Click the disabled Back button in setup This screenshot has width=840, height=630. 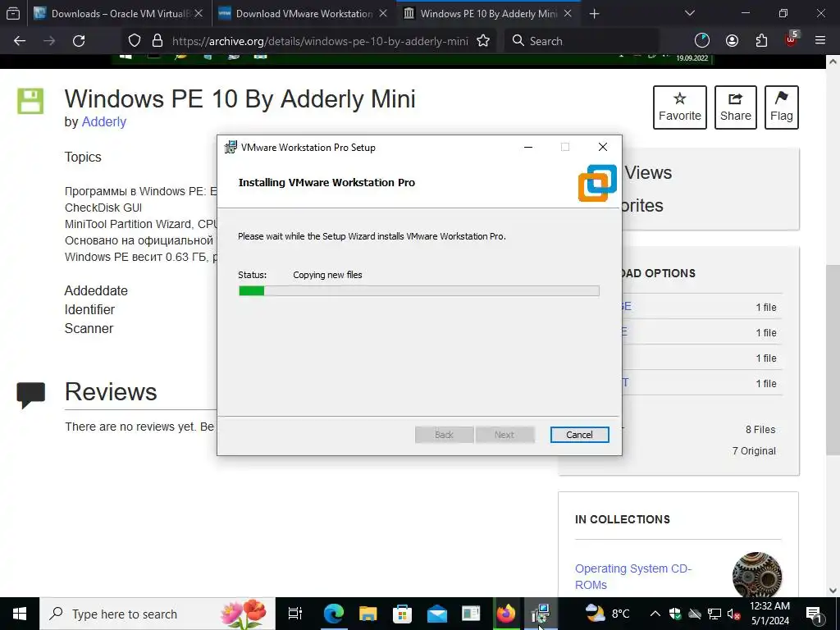click(444, 435)
